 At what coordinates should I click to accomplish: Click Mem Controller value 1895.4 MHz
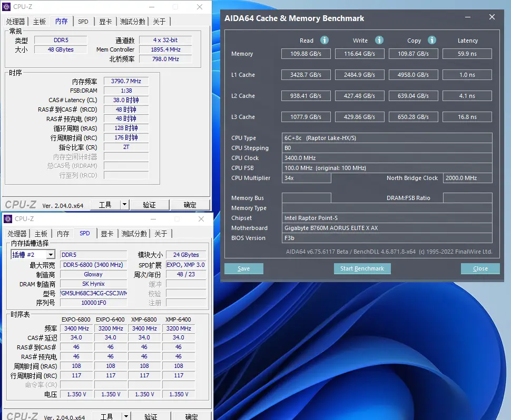(x=165, y=49)
